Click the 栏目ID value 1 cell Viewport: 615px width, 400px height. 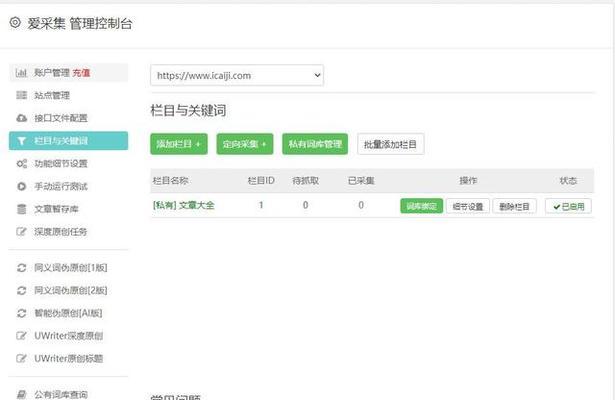pos(261,205)
